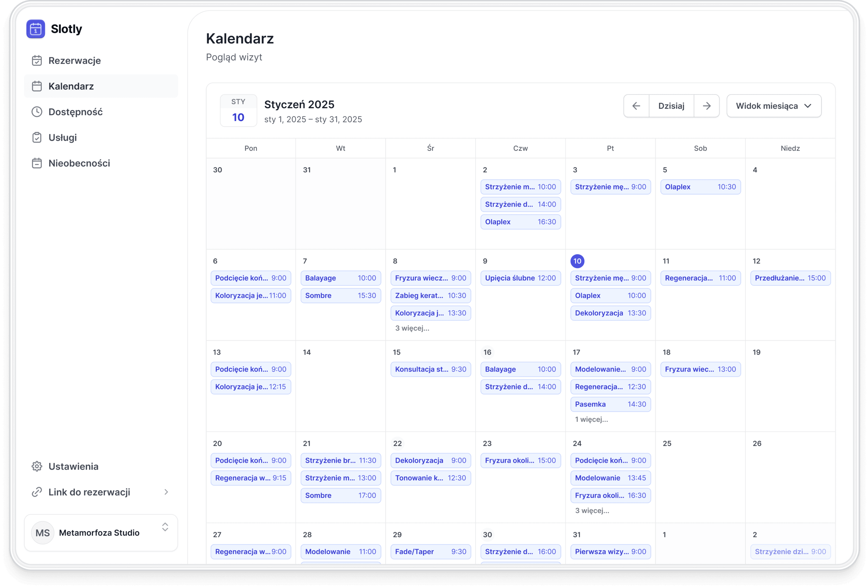The width and height of the screenshot is (868, 588).
Task: Open the Kalendarz sidebar item
Action: tap(71, 86)
